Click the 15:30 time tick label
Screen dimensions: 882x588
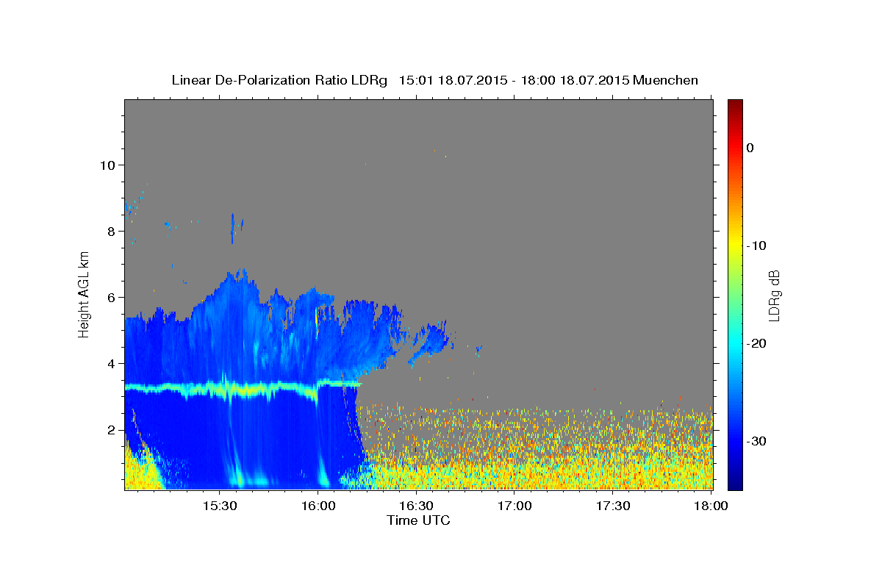coord(219,506)
